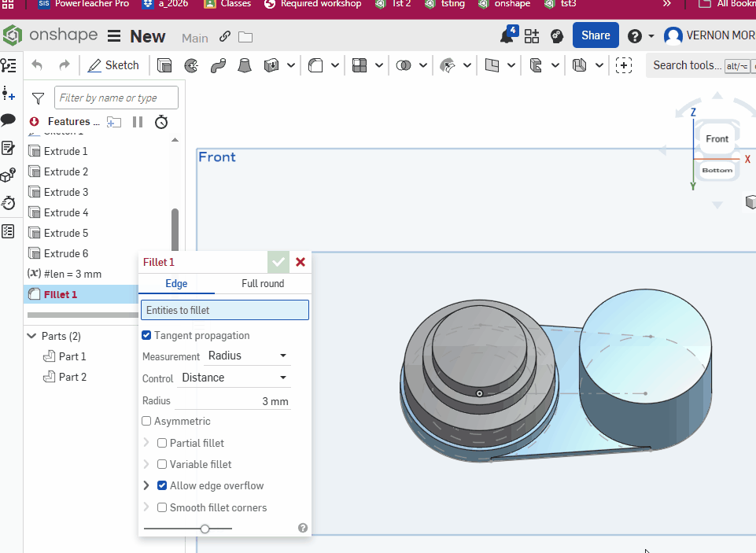Image resolution: width=756 pixels, height=553 pixels.
Task: Select the Sweep tool
Action: [218, 65]
